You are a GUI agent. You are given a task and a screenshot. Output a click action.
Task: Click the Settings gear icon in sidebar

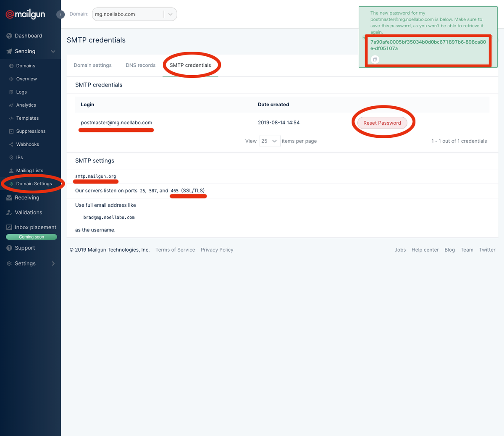pos(9,263)
